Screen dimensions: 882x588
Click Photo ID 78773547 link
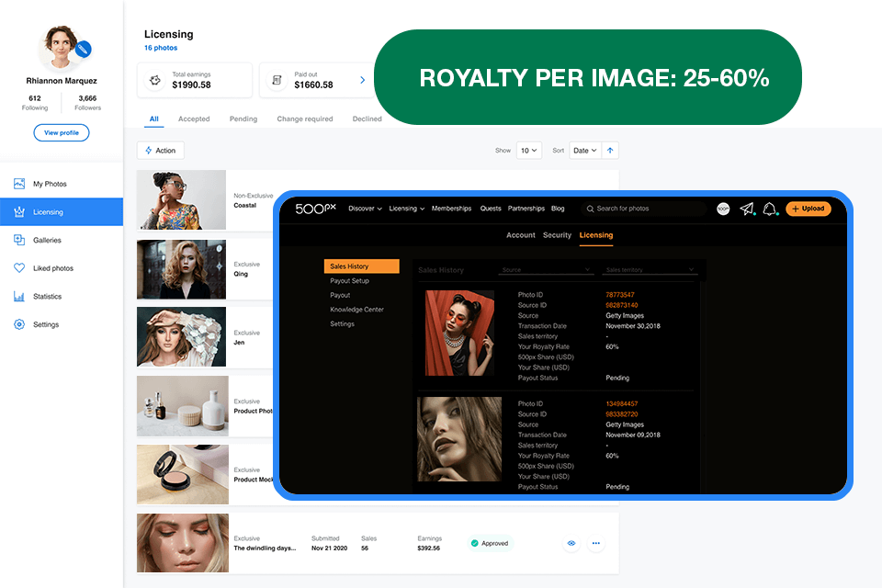[x=620, y=295]
